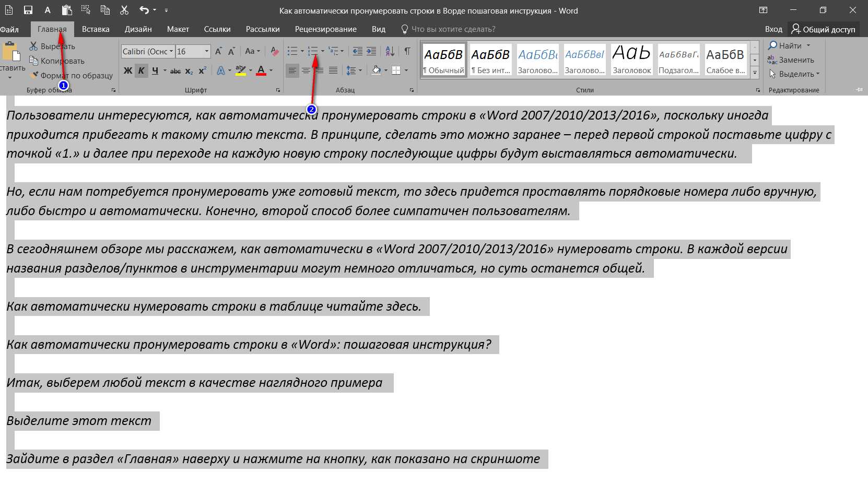Click the shading paint bucket icon
This screenshot has height=495, width=868.
pyautogui.click(x=376, y=70)
